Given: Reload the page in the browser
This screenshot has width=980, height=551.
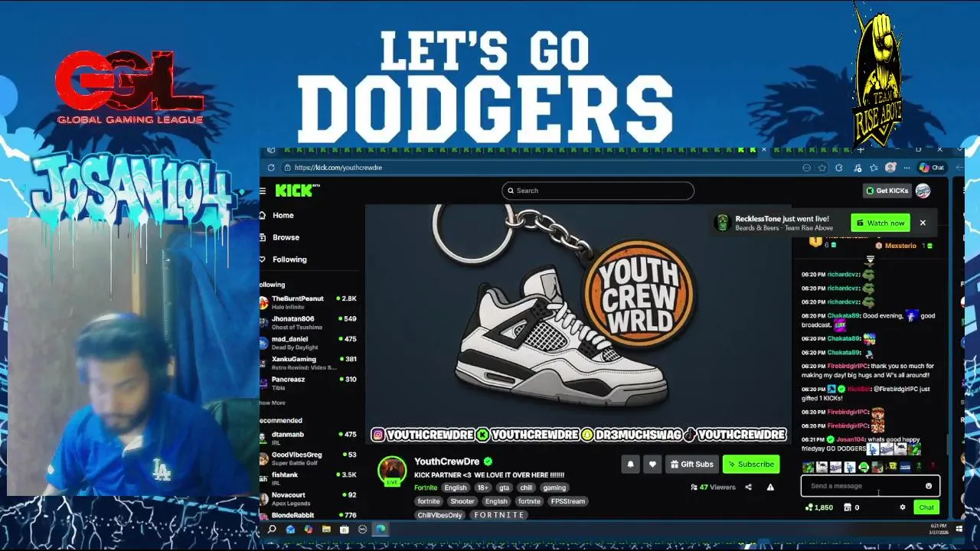Looking at the screenshot, I should 271,168.
